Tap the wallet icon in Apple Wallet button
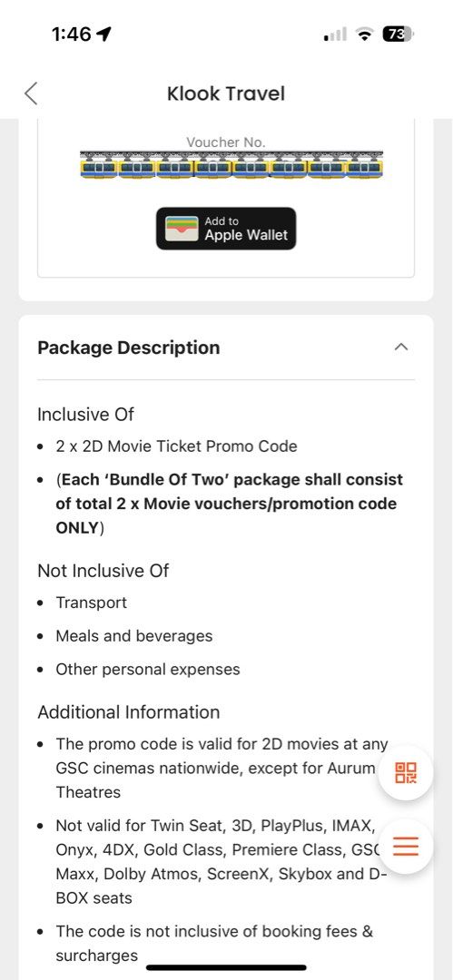This screenshot has height=980, width=453. tap(182, 229)
